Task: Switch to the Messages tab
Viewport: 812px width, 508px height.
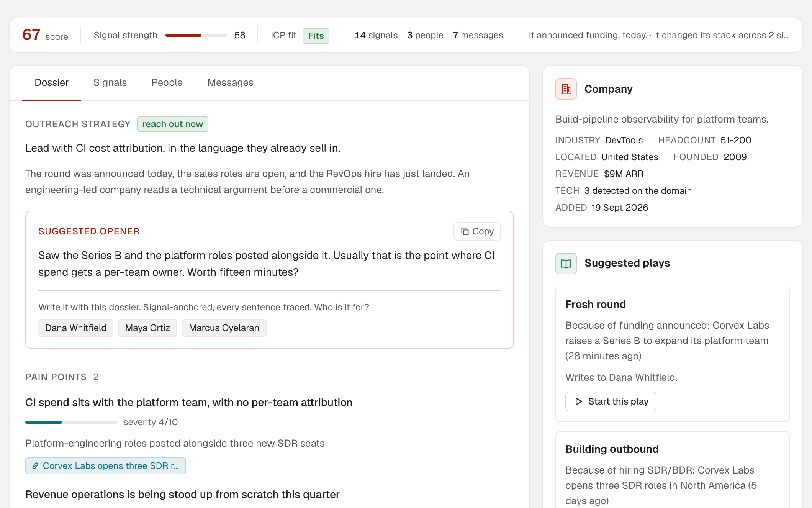Action: click(231, 82)
